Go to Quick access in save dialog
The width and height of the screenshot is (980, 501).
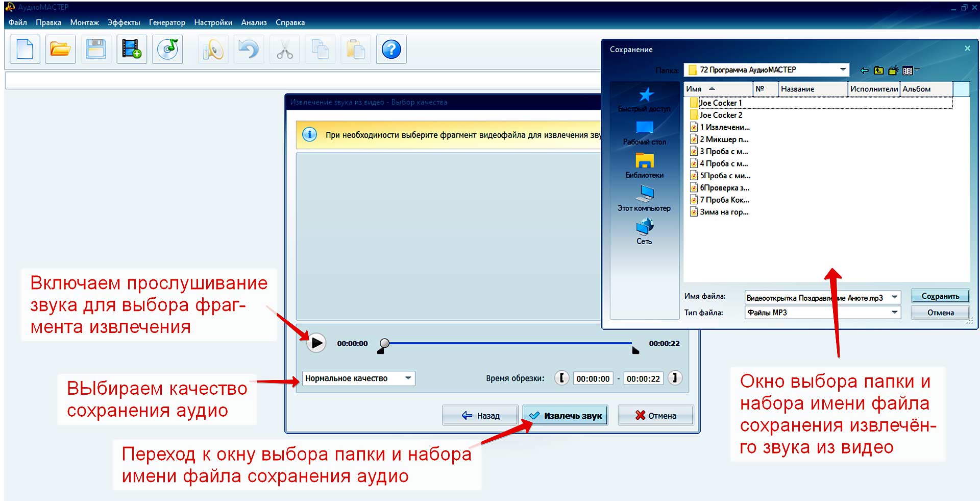pos(645,100)
